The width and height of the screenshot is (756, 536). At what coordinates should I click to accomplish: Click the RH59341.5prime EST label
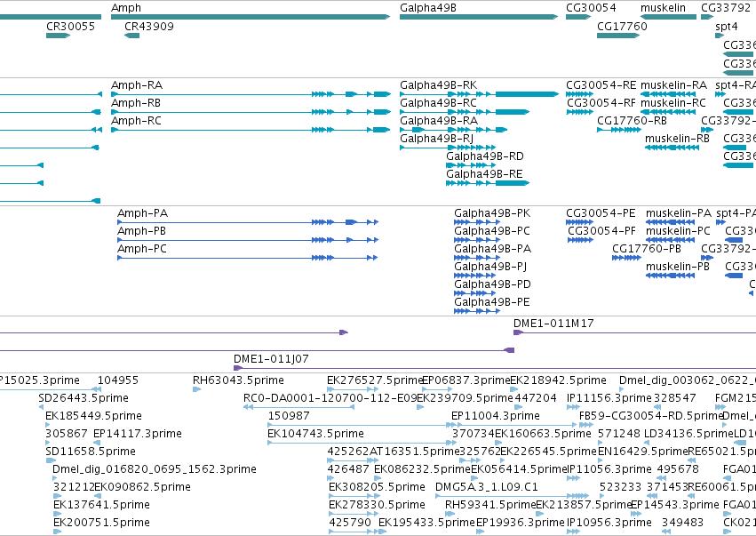click(490, 505)
